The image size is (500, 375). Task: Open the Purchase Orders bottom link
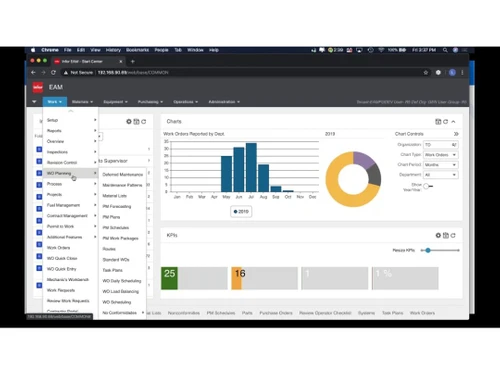point(276,313)
